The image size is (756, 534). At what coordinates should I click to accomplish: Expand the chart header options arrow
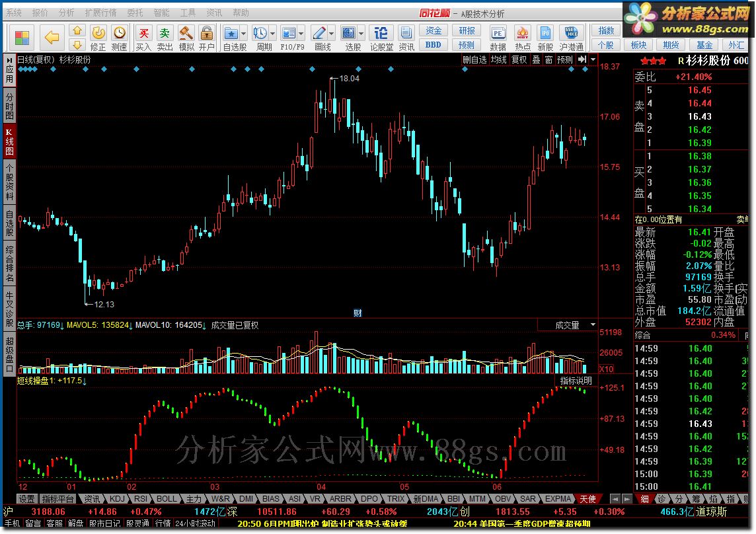click(593, 59)
